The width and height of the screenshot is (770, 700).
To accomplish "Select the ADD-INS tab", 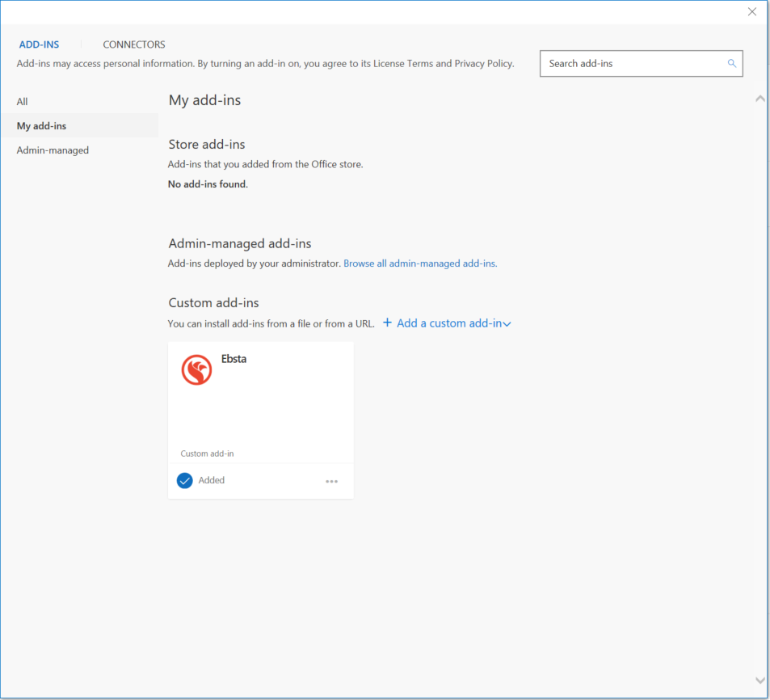I will pyautogui.click(x=39, y=44).
